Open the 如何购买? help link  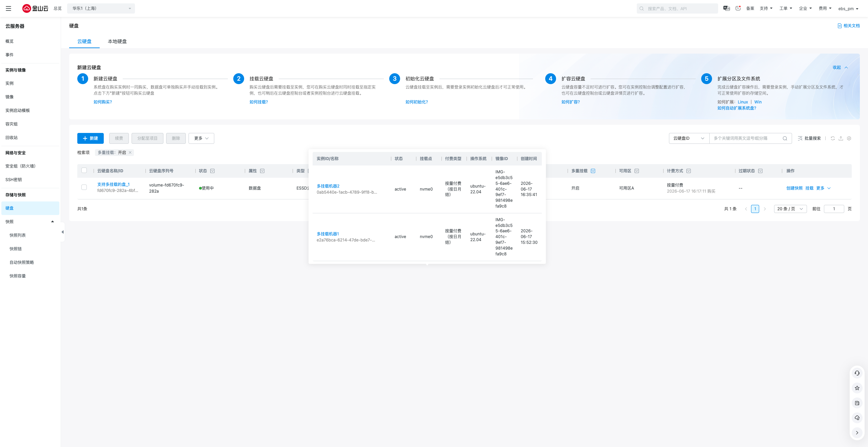point(103,102)
